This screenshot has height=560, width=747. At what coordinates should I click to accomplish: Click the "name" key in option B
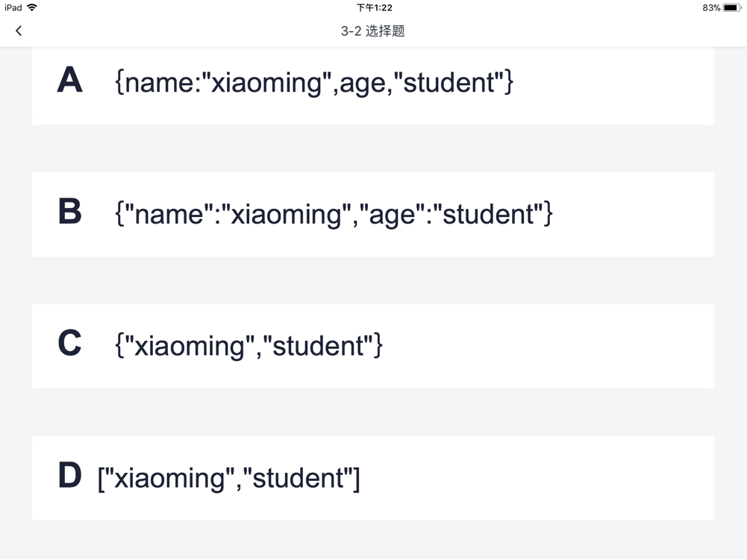(x=166, y=214)
